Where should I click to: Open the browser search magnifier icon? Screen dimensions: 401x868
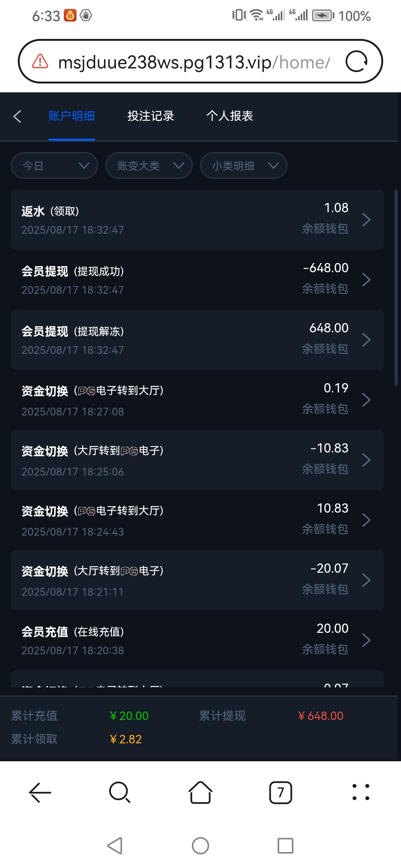pos(120,792)
